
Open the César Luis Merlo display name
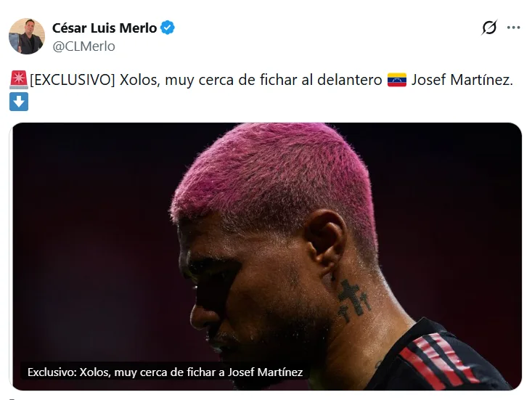105,28
